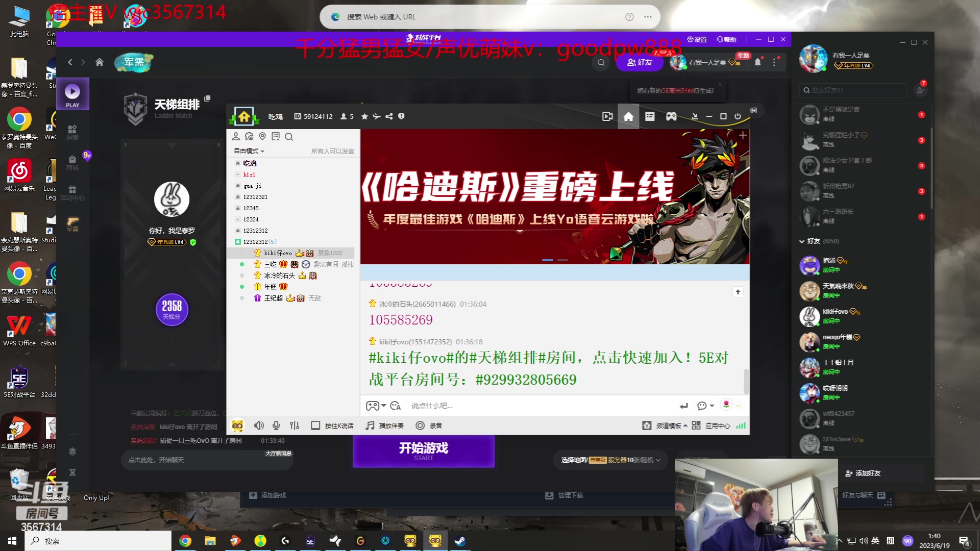Click the location pin icon above channel tree
Viewport: 980px width, 551px height.
pyautogui.click(x=262, y=136)
